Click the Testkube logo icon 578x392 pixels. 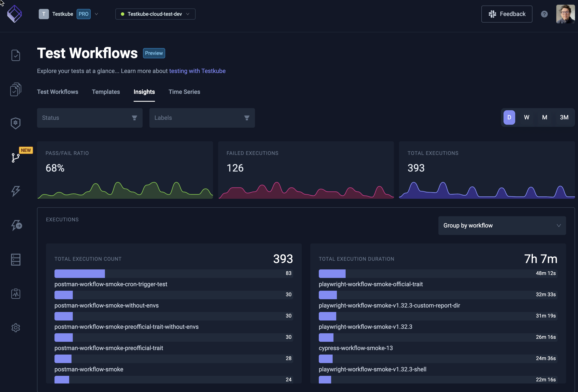(14, 14)
